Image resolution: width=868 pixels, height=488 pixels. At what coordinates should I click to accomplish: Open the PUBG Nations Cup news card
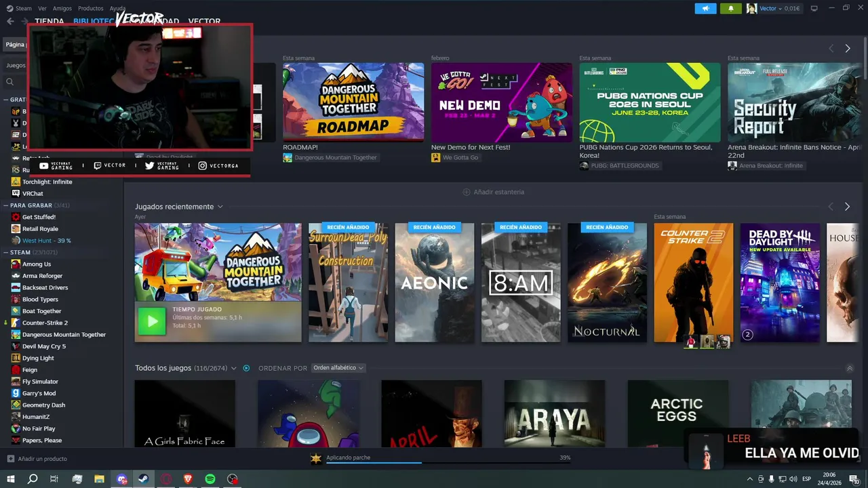tap(650, 102)
